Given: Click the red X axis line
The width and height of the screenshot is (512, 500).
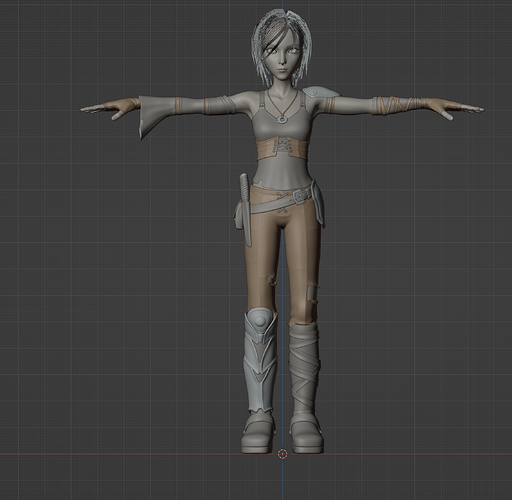Looking at the screenshot, I should coord(133,454).
